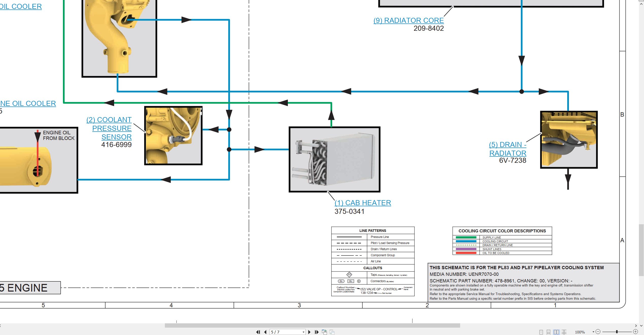Click the (52) VALVE GP - CONTROL example
Screen dimensions: 644x335
tap(379, 289)
